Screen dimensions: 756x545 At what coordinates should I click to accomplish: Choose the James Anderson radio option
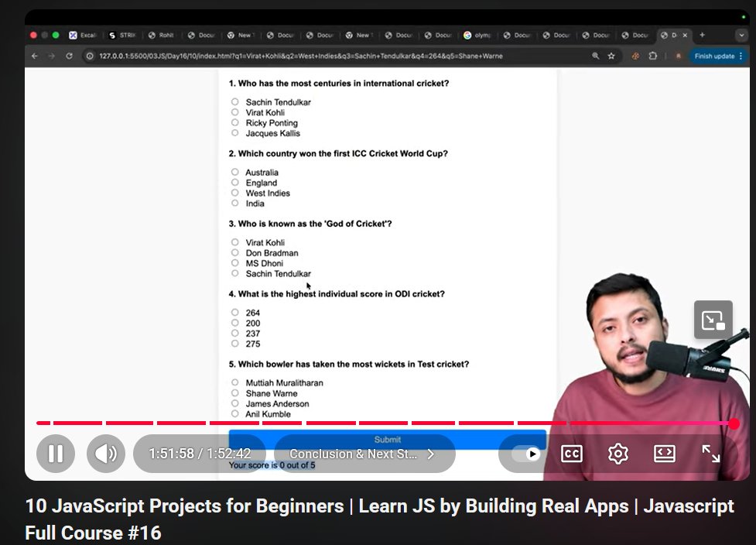[234, 403]
